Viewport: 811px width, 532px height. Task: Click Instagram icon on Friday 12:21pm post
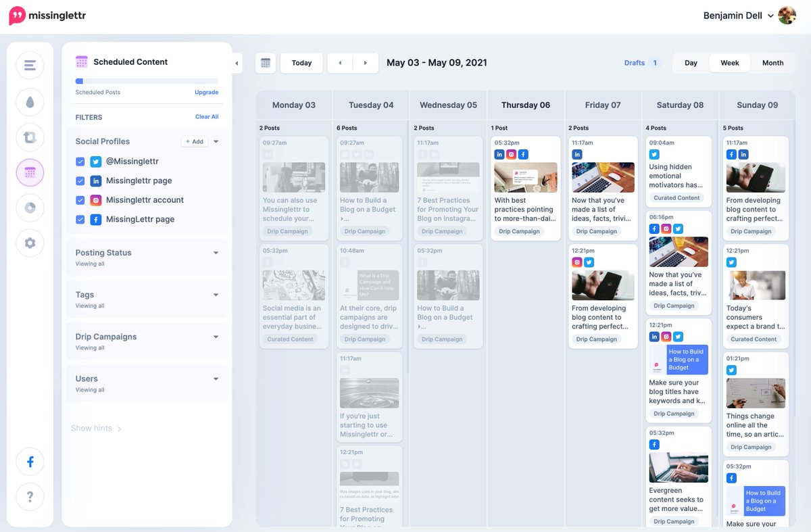[577, 262]
